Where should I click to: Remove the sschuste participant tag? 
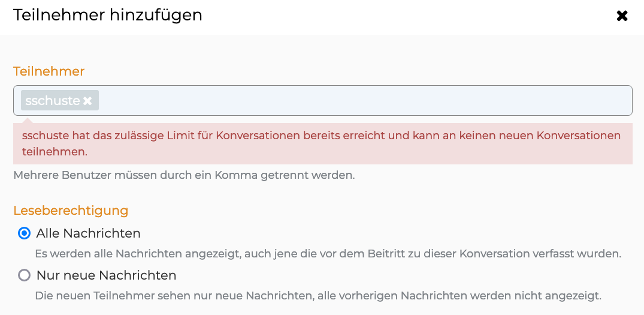point(87,101)
